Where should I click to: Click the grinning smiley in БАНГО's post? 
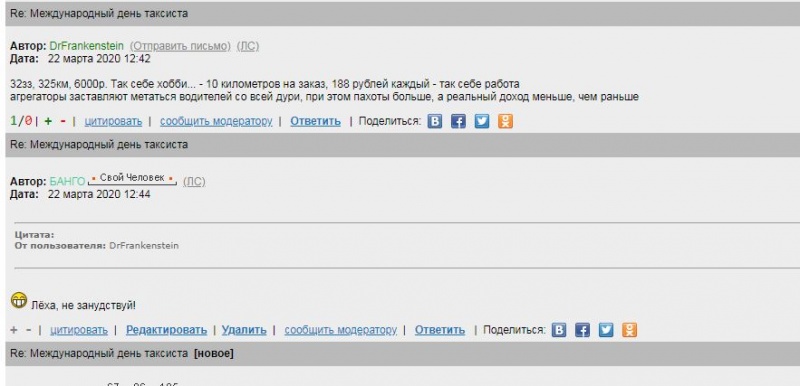tap(19, 300)
